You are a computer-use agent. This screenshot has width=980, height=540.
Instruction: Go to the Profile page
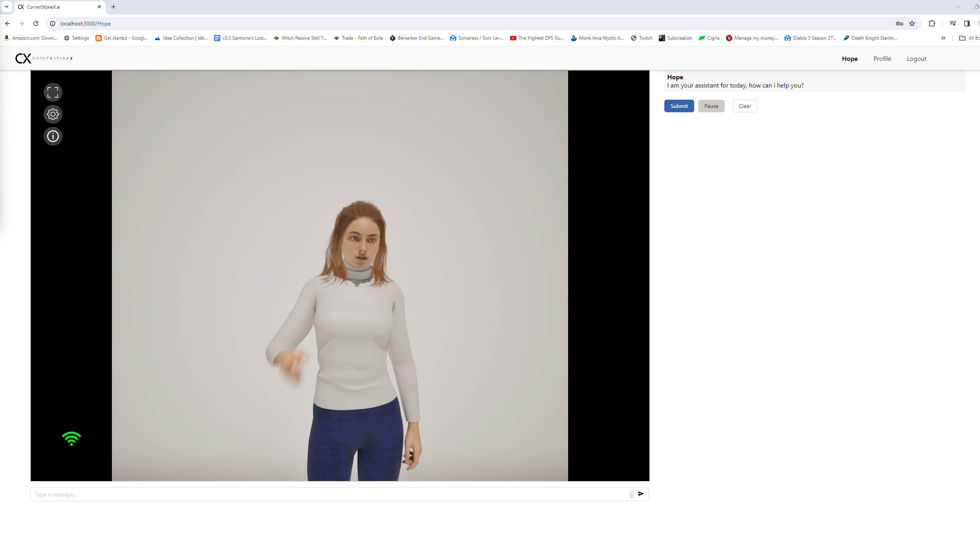(882, 58)
